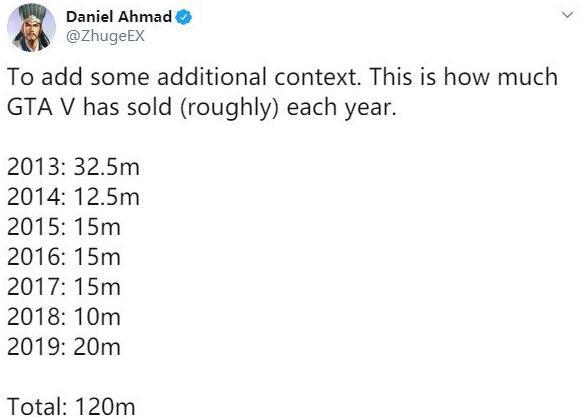Click the word "context" in the tweet
Viewport: 585px width, 417px height.
click(316, 77)
